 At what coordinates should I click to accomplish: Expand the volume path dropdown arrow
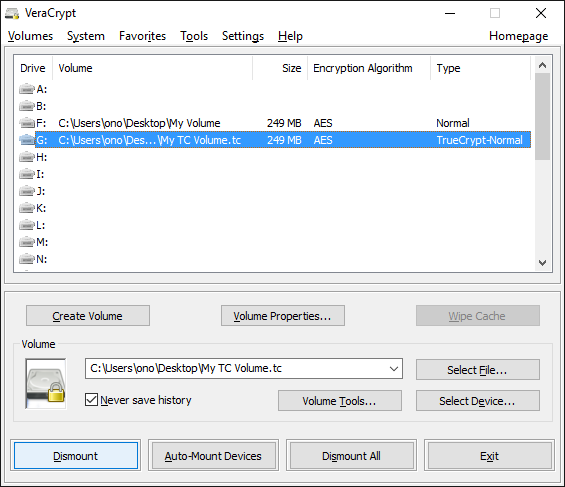pos(393,368)
